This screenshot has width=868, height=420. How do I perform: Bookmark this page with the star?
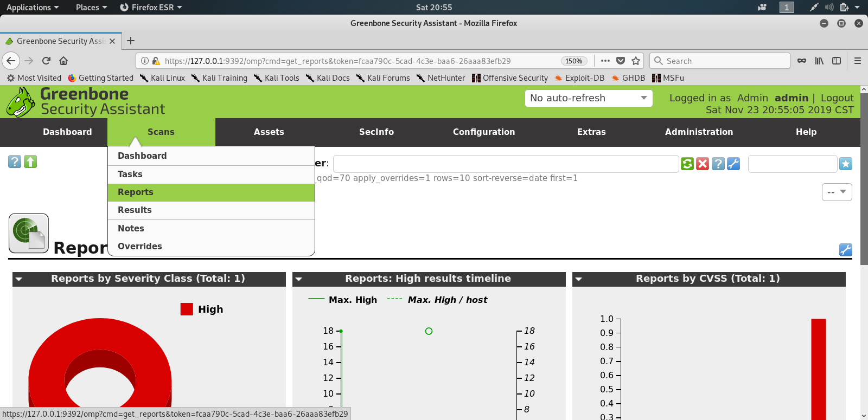click(636, 61)
